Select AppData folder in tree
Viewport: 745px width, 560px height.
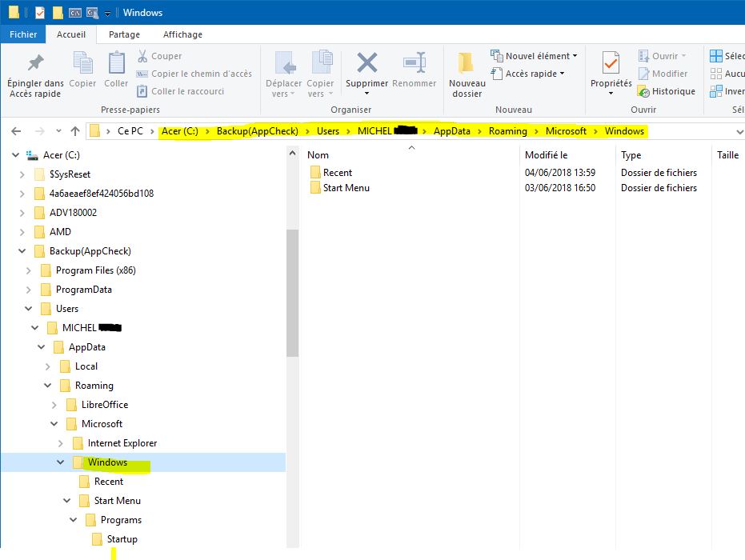point(80,347)
